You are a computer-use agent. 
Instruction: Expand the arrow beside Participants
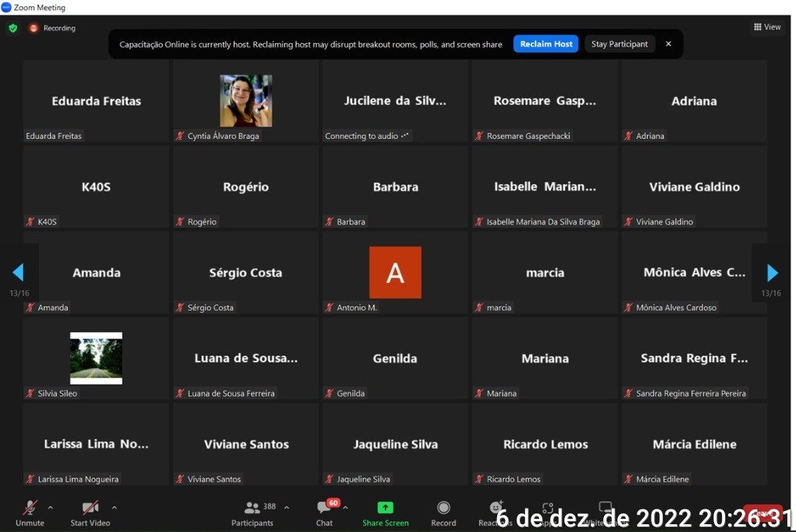[286, 507]
